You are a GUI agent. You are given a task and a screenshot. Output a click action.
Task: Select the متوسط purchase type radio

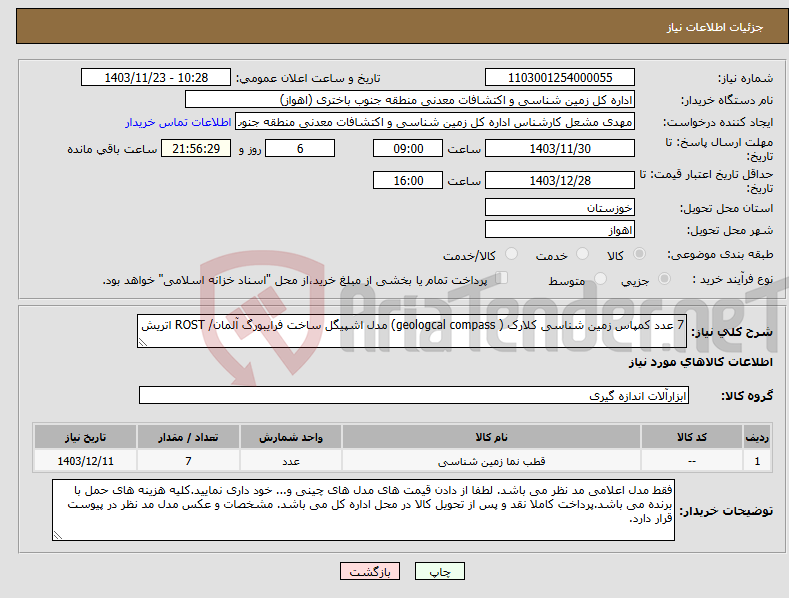point(600,279)
